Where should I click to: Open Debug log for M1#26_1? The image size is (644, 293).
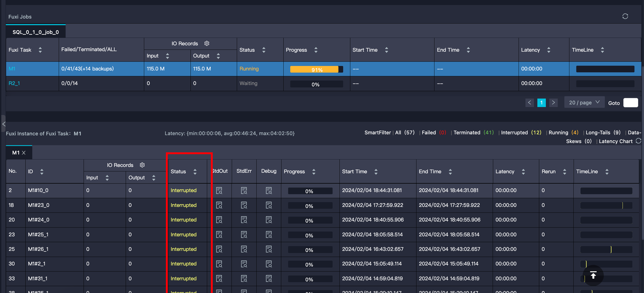point(269,249)
